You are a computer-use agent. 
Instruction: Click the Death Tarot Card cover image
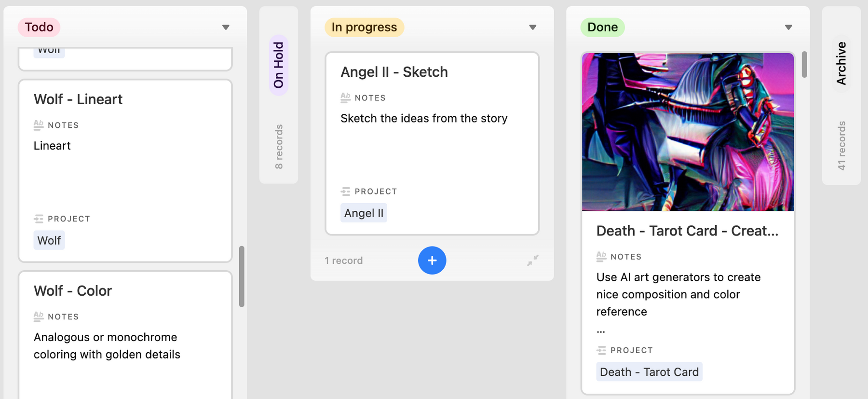tap(688, 132)
